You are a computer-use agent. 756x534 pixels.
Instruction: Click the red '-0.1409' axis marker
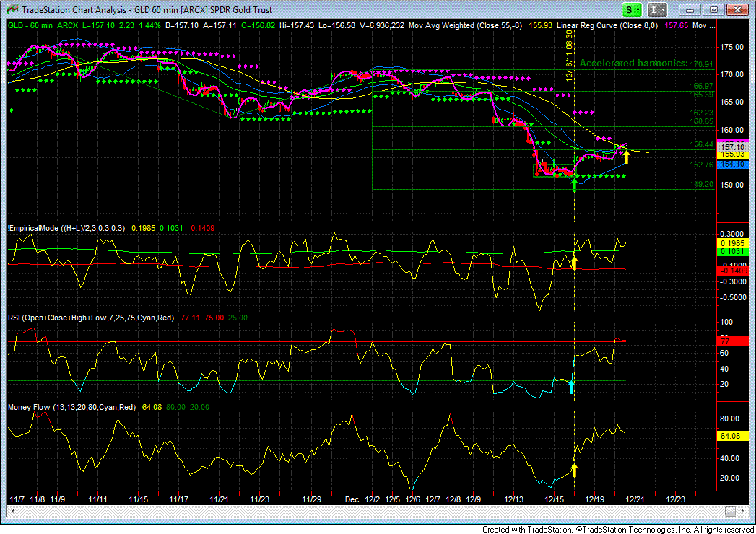coord(732,271)
